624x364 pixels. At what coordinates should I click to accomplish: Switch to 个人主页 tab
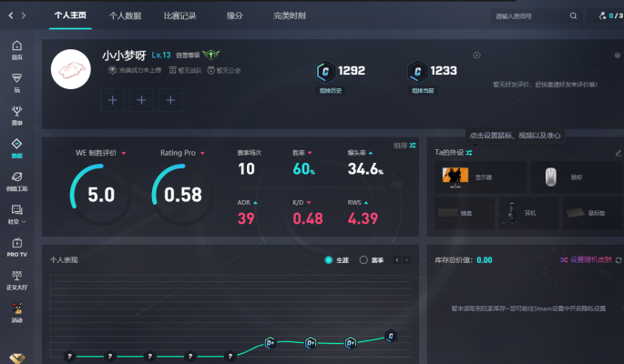click(x=70, y=15)
